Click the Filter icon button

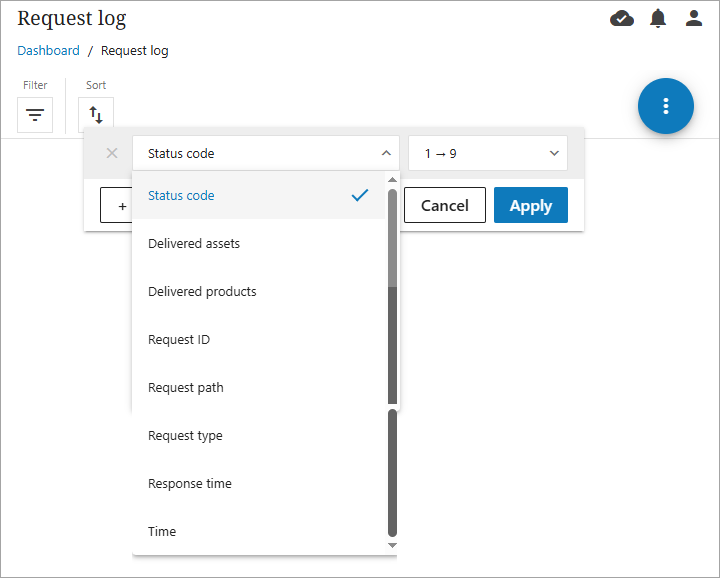point(35,115)
